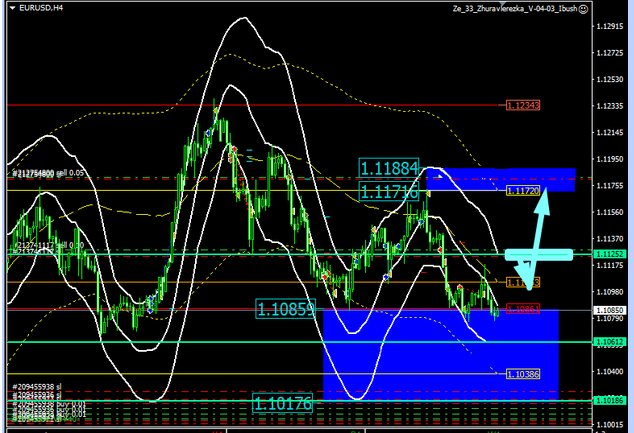Open the EURUSD,H4 chart dropdown triangle
Screen dimensions: 634x433
10,10
